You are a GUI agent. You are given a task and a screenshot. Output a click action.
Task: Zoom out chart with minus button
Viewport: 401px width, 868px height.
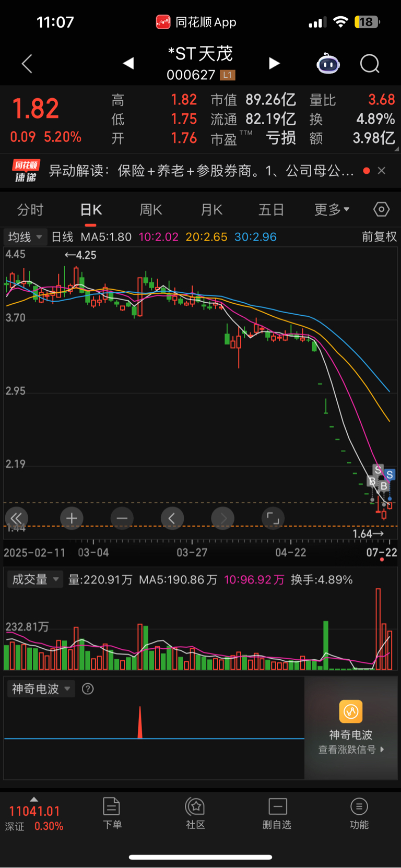(122, 518)
